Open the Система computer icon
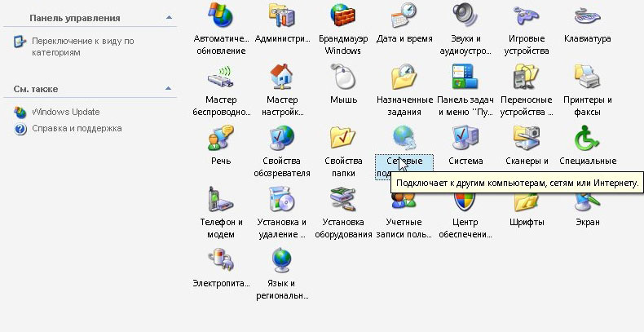The image size is (644, 332). point(465,139)
